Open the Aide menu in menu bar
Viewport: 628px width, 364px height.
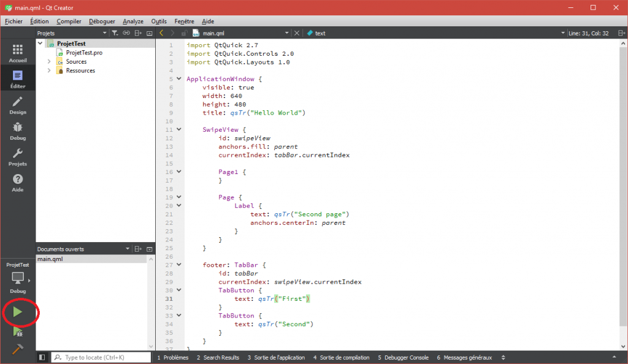208,21
